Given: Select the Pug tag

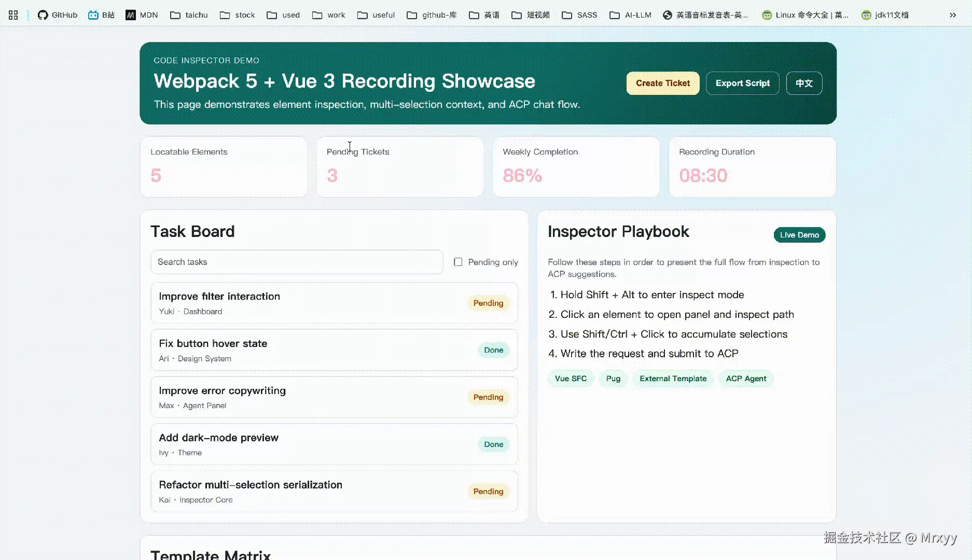Looking at the screenshot, I should [x=613, y=379].
